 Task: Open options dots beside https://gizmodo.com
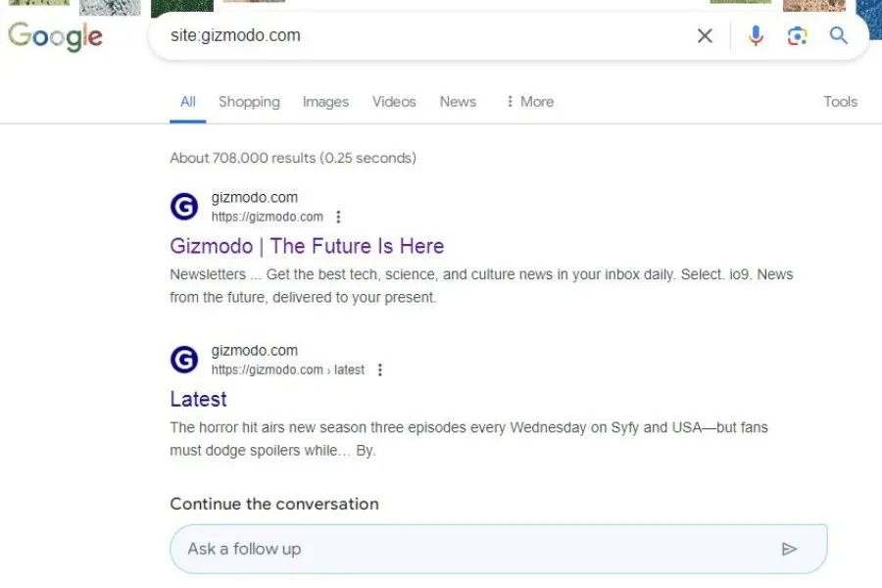tap(338, 217)
